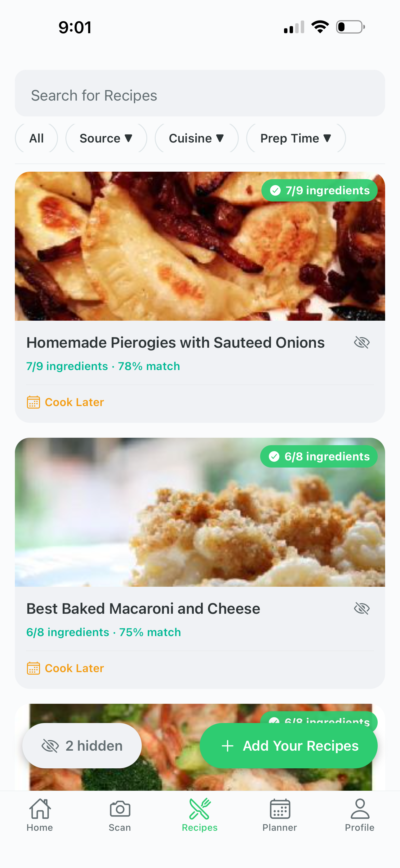Open the Cuisine filter dropdown
Screen dimensions: 400x868
pyautogui.click(x=196, y=138)
